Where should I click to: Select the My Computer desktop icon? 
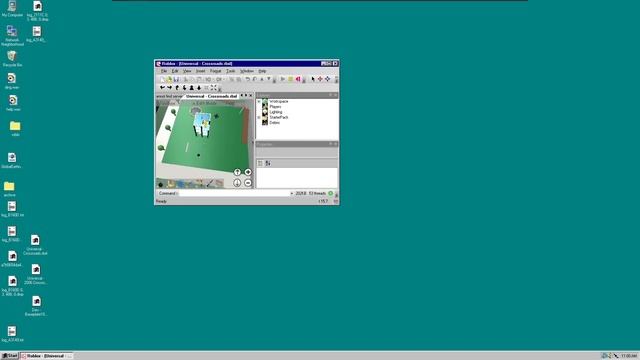(12, 9)
